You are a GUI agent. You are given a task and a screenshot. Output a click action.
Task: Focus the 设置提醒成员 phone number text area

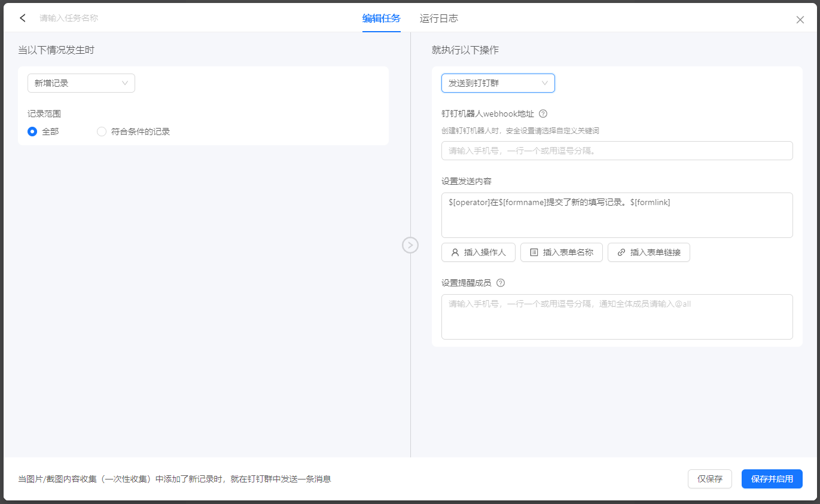click(617, 317)
